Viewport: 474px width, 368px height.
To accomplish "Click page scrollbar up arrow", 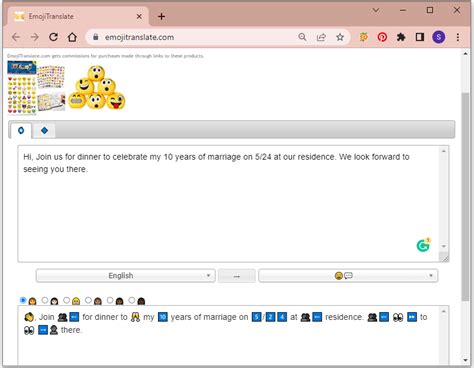I will pyautogui.click(x=465, y=54).
